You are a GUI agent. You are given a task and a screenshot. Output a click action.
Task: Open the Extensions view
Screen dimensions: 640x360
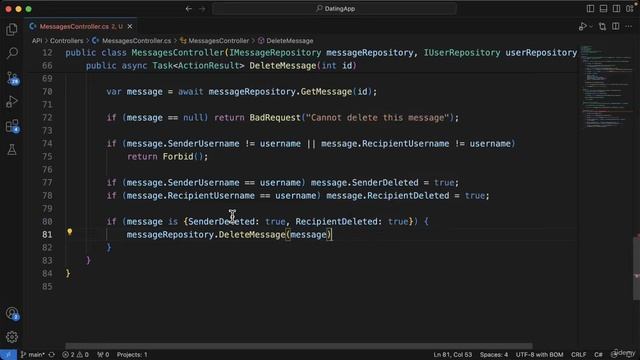point(12,126)
